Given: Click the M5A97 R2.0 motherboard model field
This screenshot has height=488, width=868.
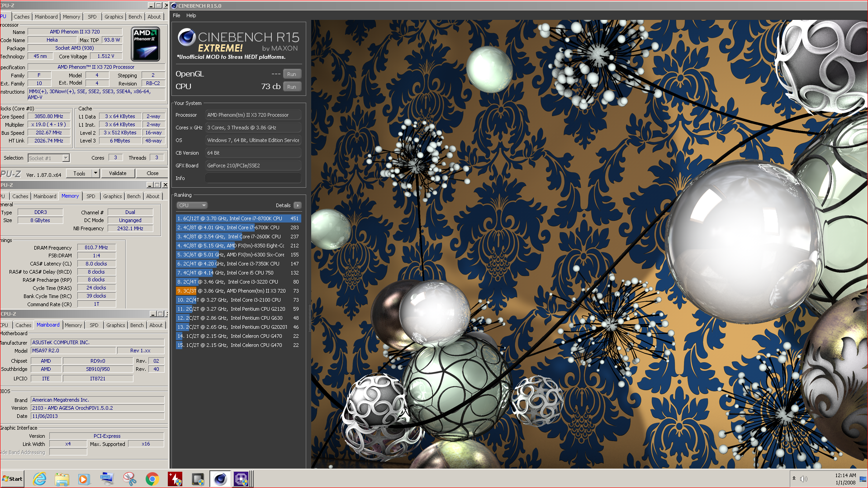Looking at the screenshot, I should [x=73, y=351].
